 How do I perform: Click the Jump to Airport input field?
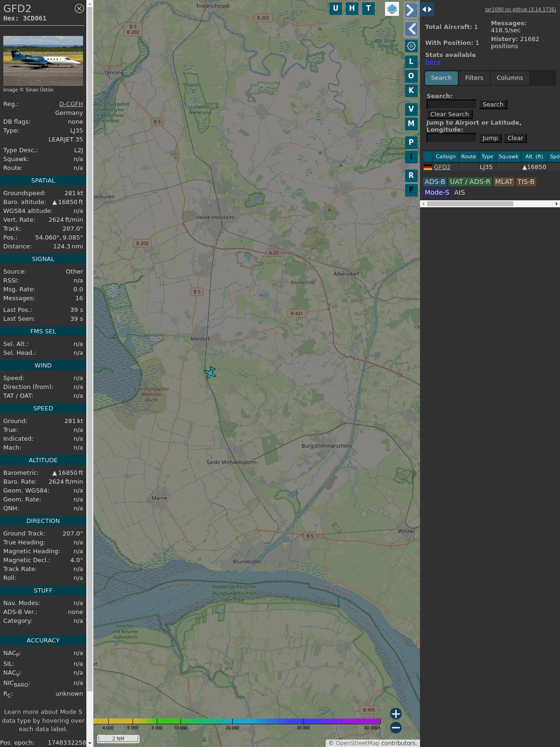(451, 138)
